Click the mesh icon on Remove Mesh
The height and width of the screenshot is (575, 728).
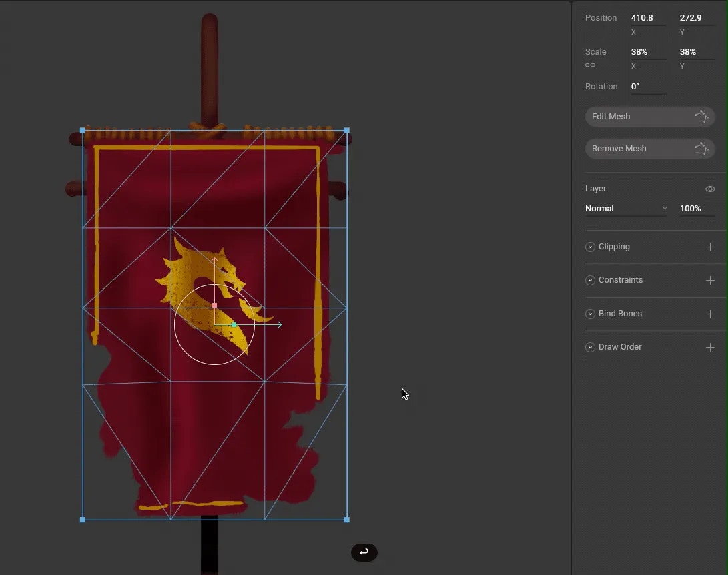click(x=701, y=149)
